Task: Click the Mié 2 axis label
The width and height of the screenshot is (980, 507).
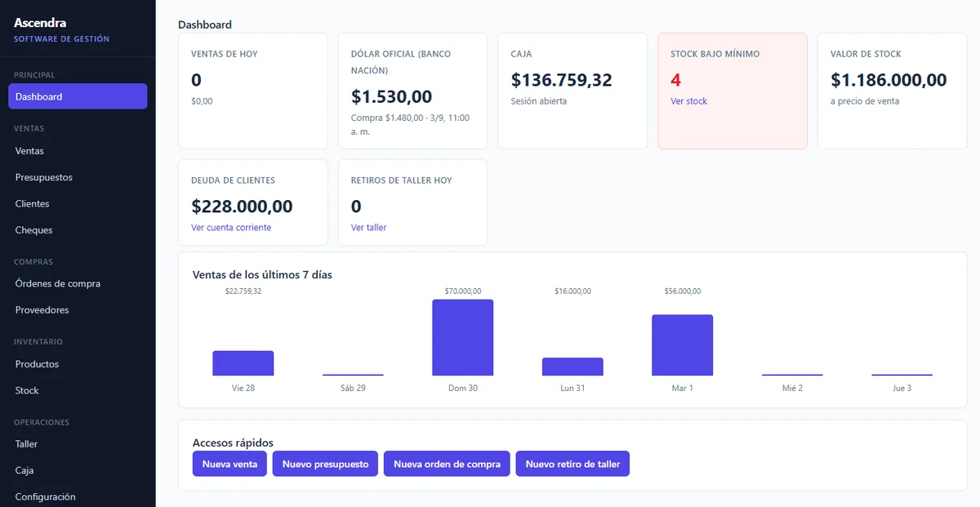Action: (792, 388)
